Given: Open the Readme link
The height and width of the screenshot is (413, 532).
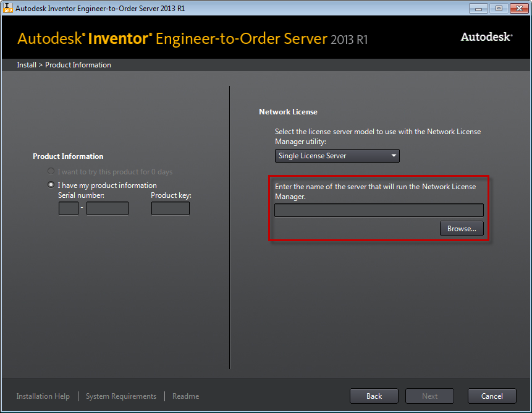Looking at the screenshot, I should point(185,396).
